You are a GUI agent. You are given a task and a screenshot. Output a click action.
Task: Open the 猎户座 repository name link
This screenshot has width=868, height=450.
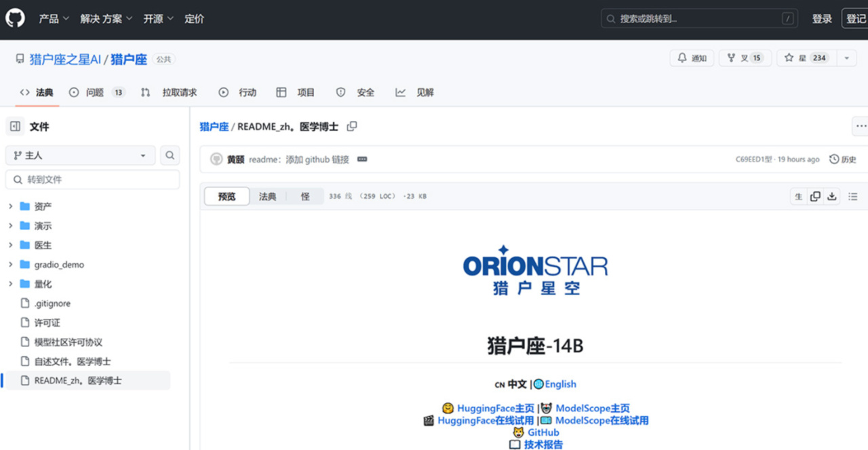pos(129,59)
